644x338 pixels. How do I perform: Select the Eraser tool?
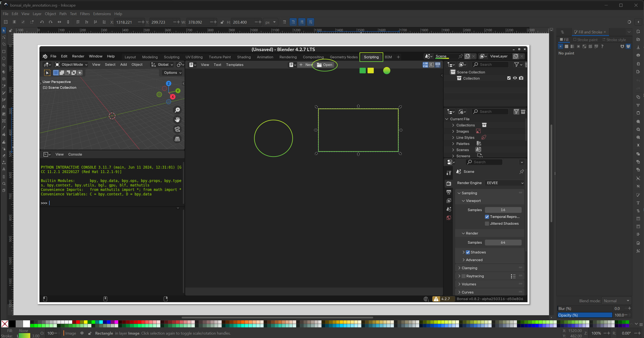(x=3, y=156)
